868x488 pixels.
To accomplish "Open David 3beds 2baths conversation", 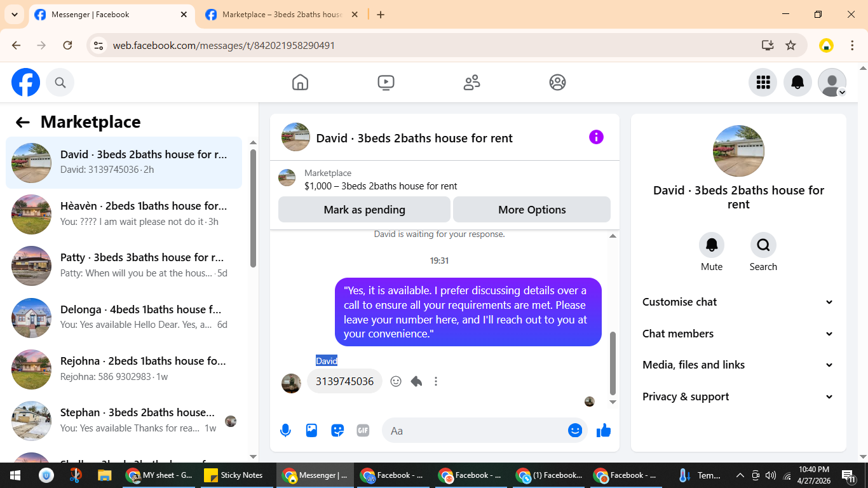I will pos(124,163).
